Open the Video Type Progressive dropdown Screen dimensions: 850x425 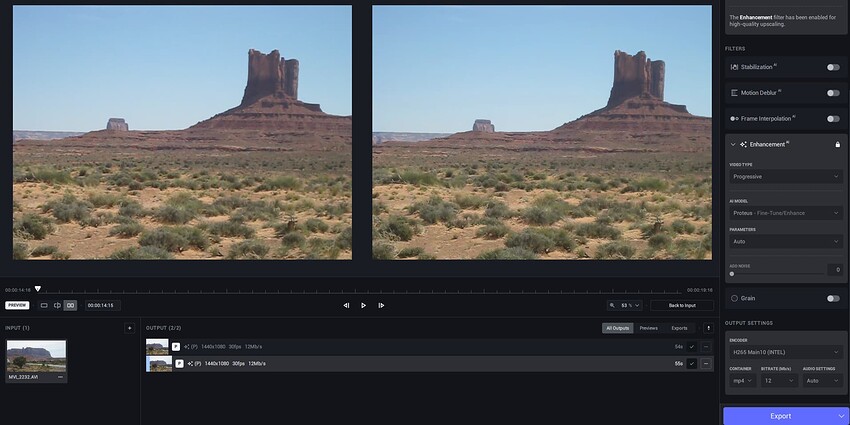(786, 176)
